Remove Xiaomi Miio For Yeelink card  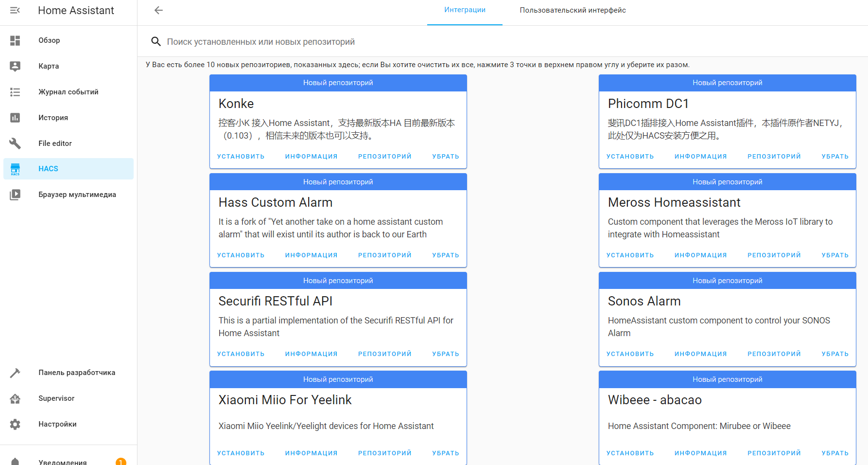tap(446, 453)
